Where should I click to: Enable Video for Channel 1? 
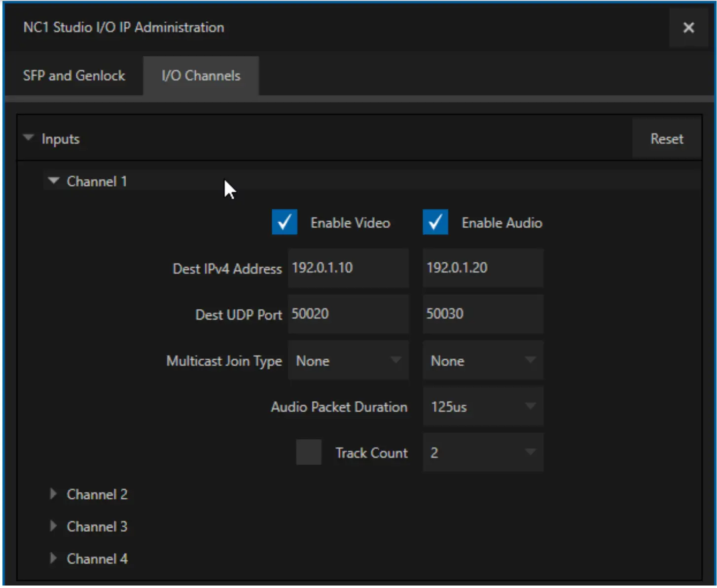pyautogui.click(x=285, y=222)
